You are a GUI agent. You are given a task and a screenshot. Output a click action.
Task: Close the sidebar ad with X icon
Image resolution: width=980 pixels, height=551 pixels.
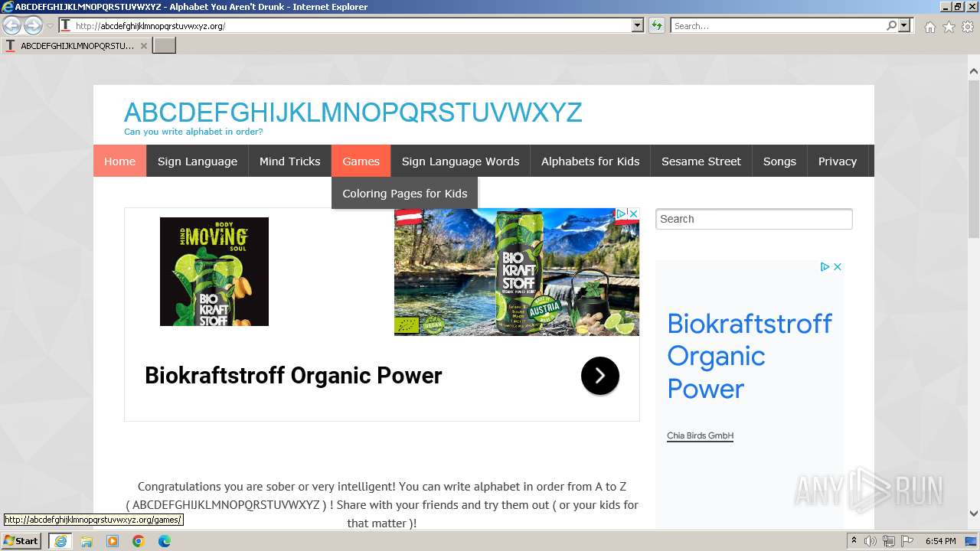(x=838, y=267)
